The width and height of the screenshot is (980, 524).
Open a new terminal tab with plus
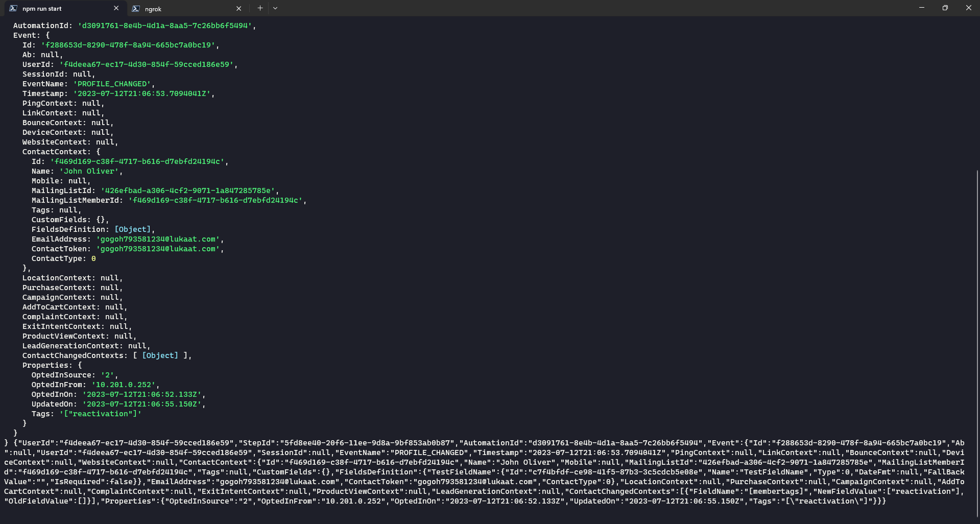[260, 8]
